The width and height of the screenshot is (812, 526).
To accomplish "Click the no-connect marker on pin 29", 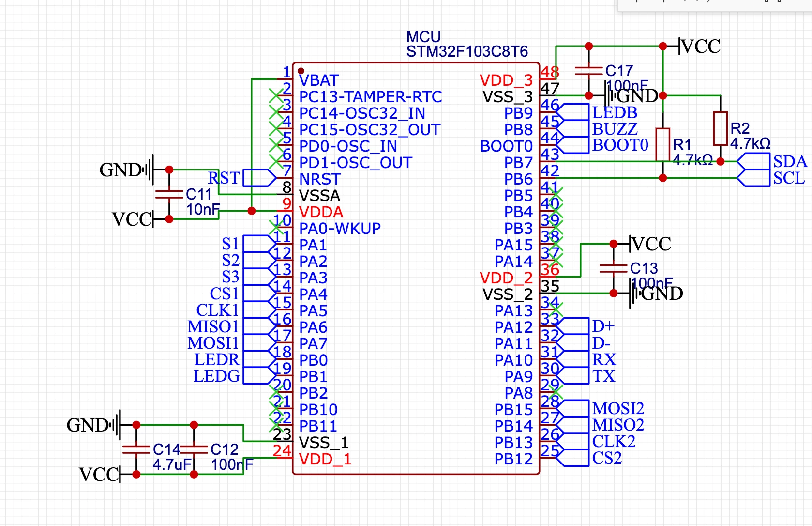I will [556, 392].
